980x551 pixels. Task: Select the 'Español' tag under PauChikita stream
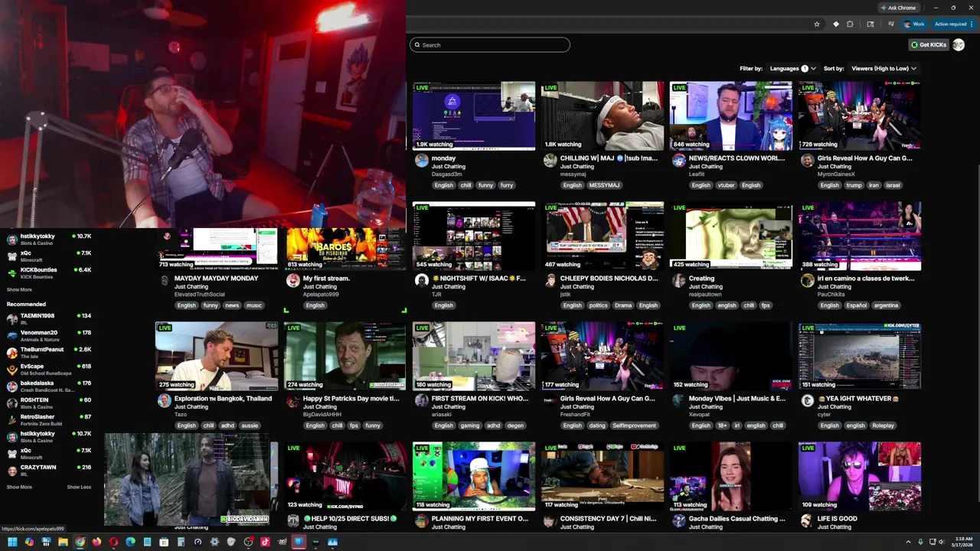856,305
